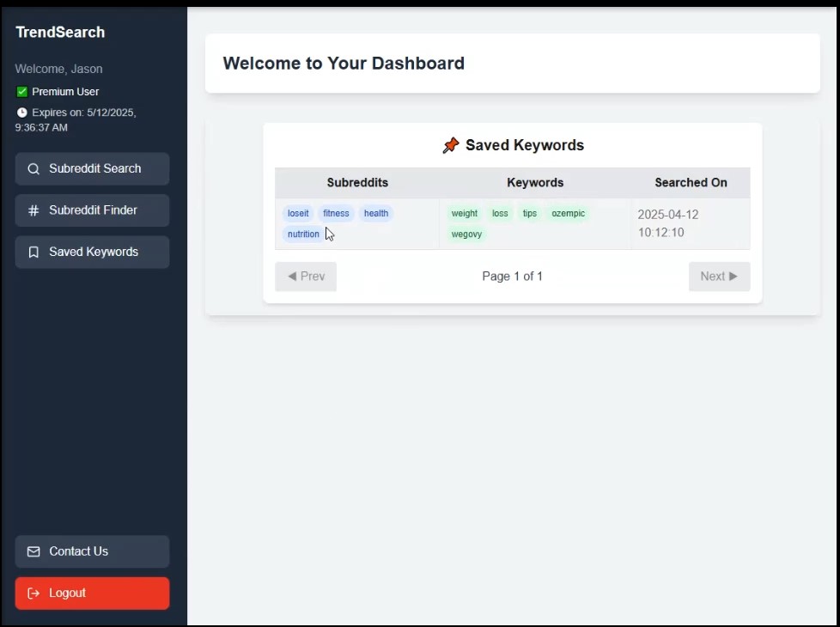Go to the previous page with Prev

pyautogui.click(x=306, y=277)
